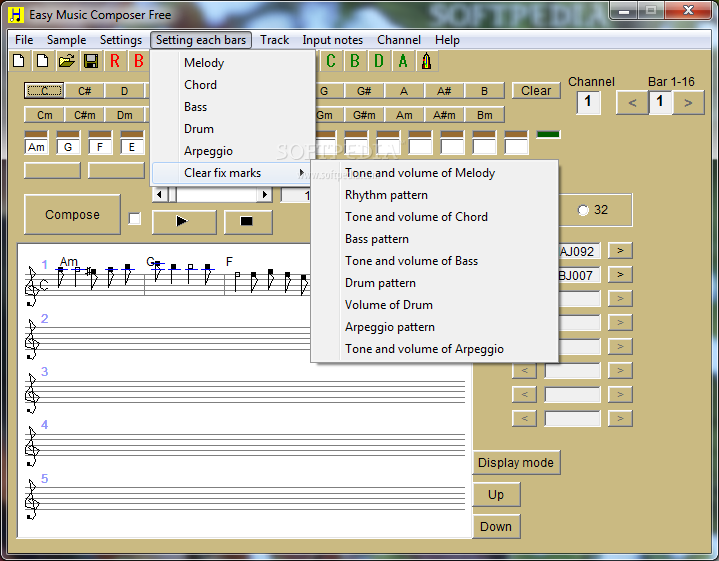
Task: Click the green C toolbar icon
Action: coord(331,61)
